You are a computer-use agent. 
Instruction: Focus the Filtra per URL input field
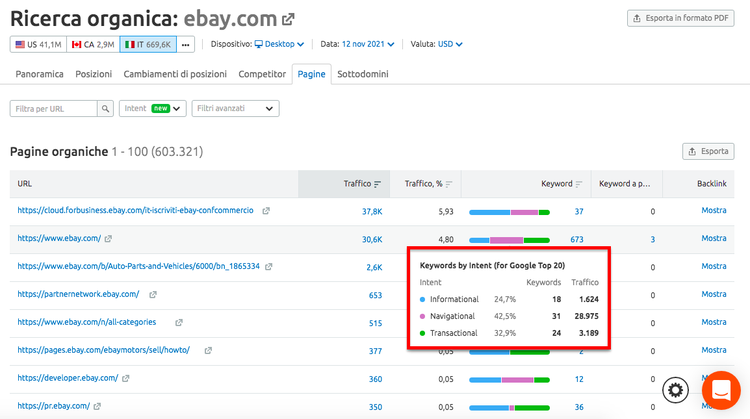[x=54, y=109]
